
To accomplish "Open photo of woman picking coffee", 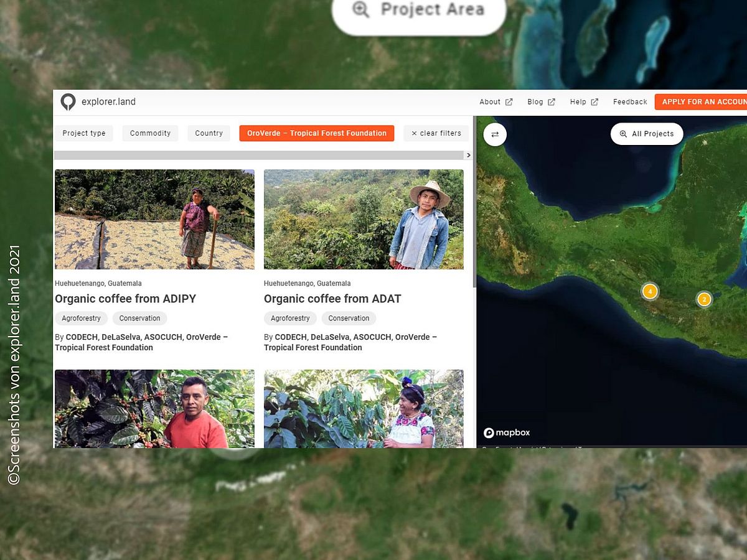I will point(364,409).
